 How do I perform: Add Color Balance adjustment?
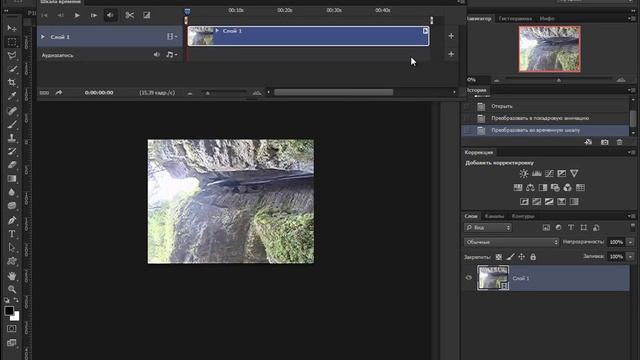(530, 188)
